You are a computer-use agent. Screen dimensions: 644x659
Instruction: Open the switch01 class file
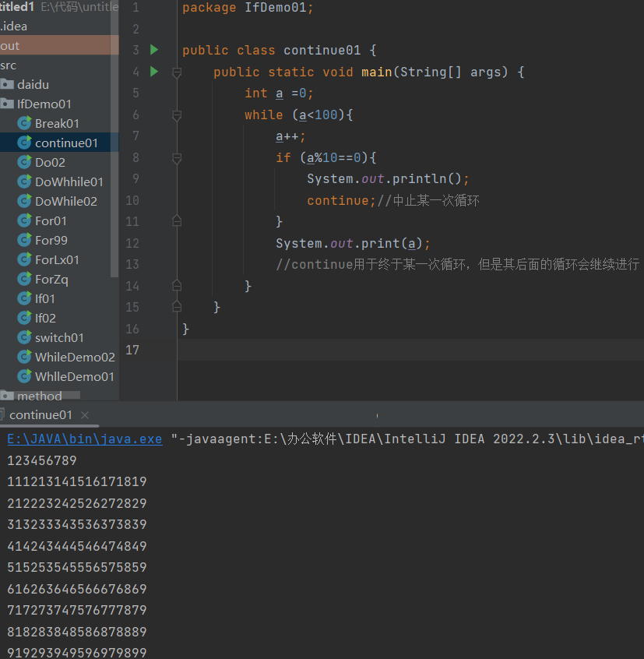pyautogui.click(x=59, y=337)
